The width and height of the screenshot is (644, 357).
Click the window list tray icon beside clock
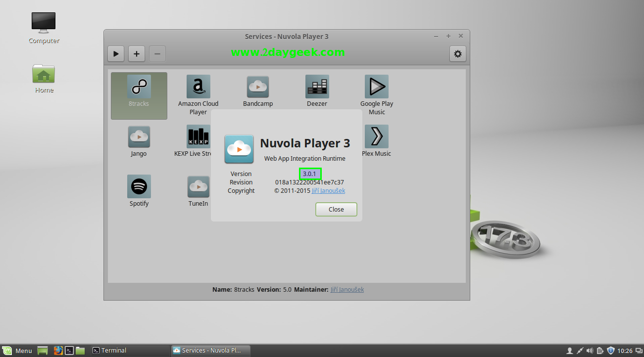pos(639,351)
